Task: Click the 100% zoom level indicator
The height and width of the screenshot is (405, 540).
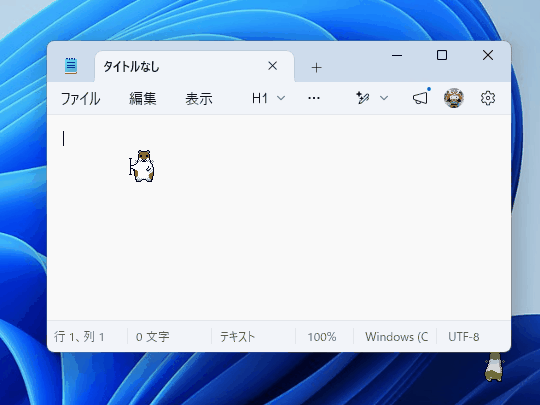Action: click(x=322, y=336)
